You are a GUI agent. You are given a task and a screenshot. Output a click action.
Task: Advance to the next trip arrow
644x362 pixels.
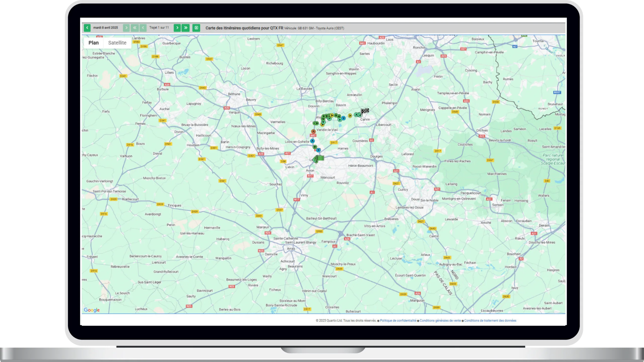click(177, 28)
